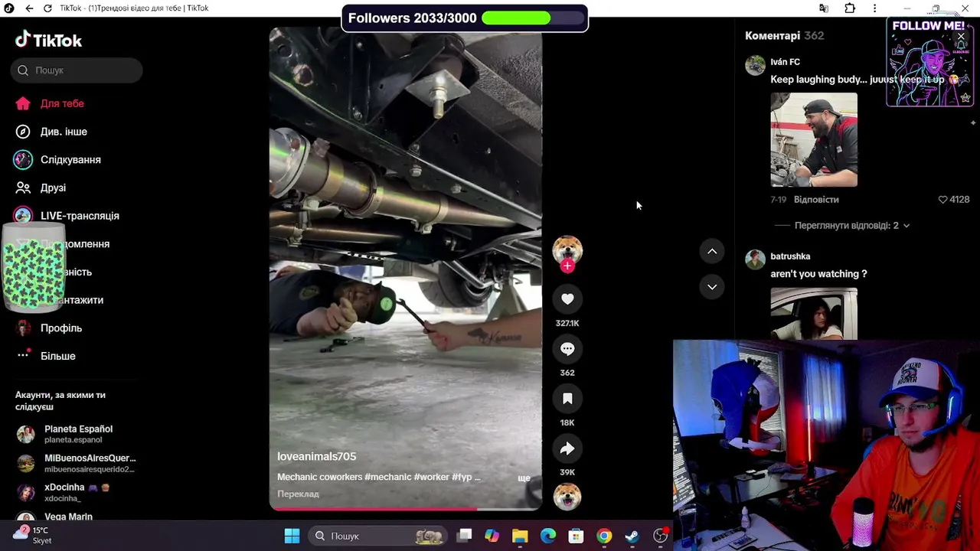Click the browser back arrow
980x551 pixels.
coord(29,8)
